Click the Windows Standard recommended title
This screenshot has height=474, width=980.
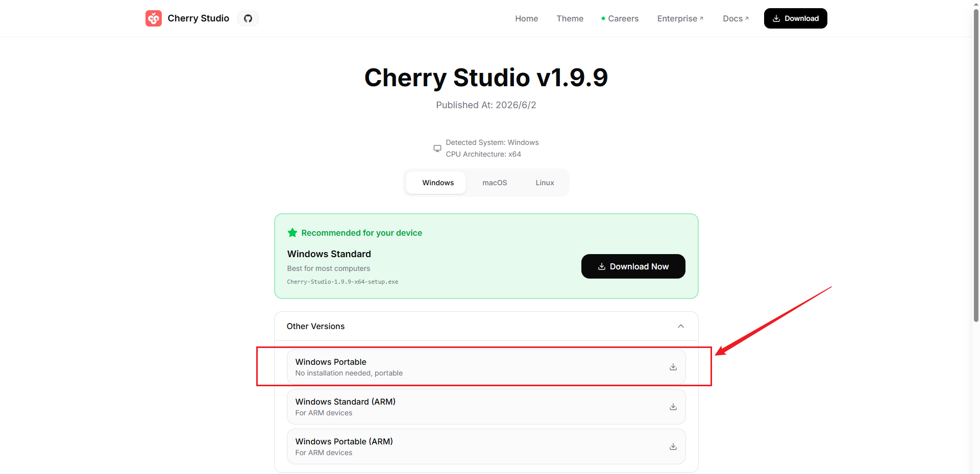(329, 254)
